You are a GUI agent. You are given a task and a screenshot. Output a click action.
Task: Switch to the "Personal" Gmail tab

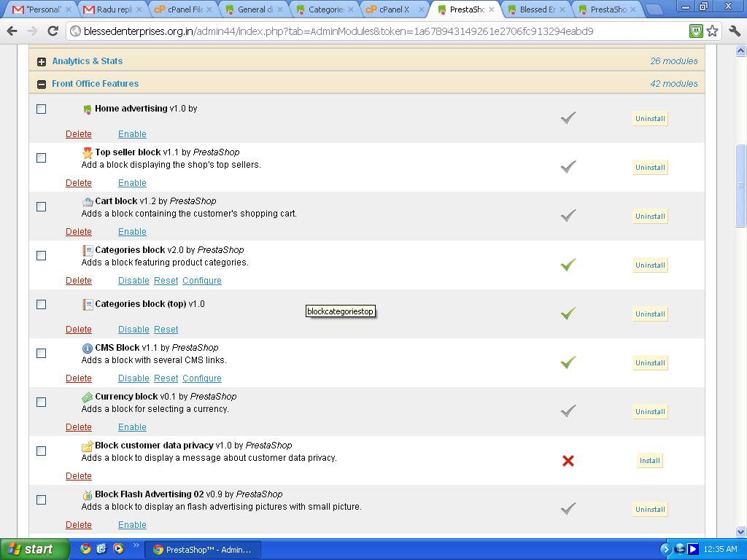pos(42,9)
